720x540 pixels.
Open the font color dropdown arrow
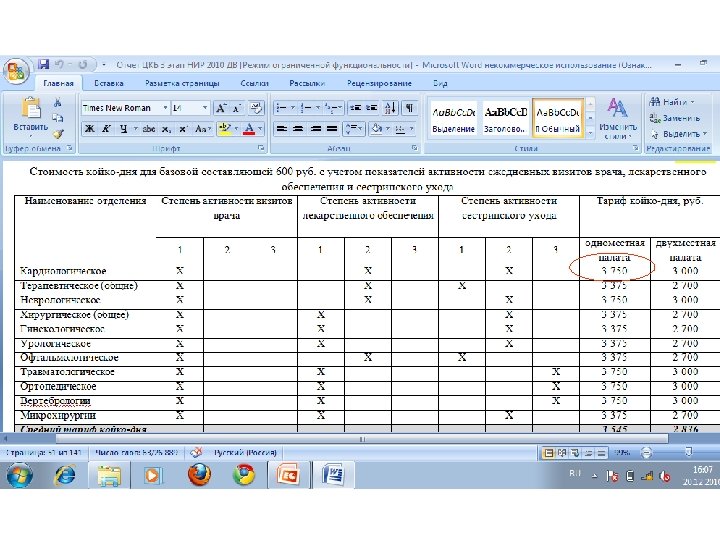tap(260, 129)
